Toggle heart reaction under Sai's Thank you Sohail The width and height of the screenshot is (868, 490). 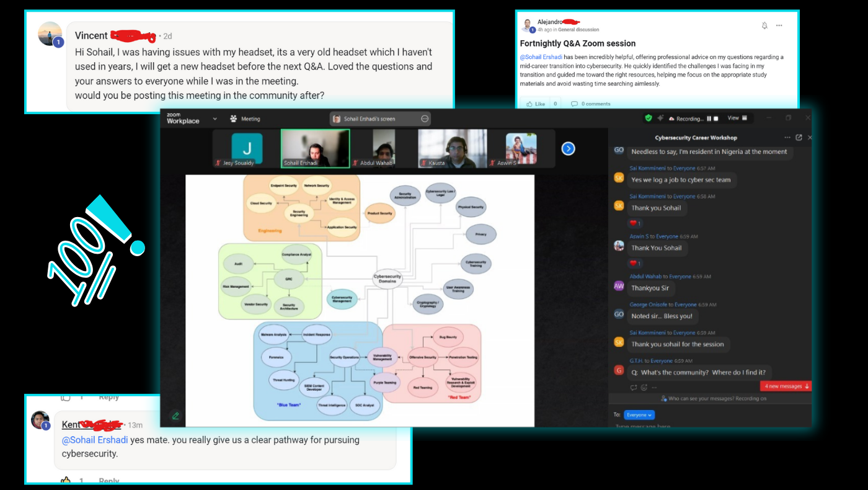(635, 223)
